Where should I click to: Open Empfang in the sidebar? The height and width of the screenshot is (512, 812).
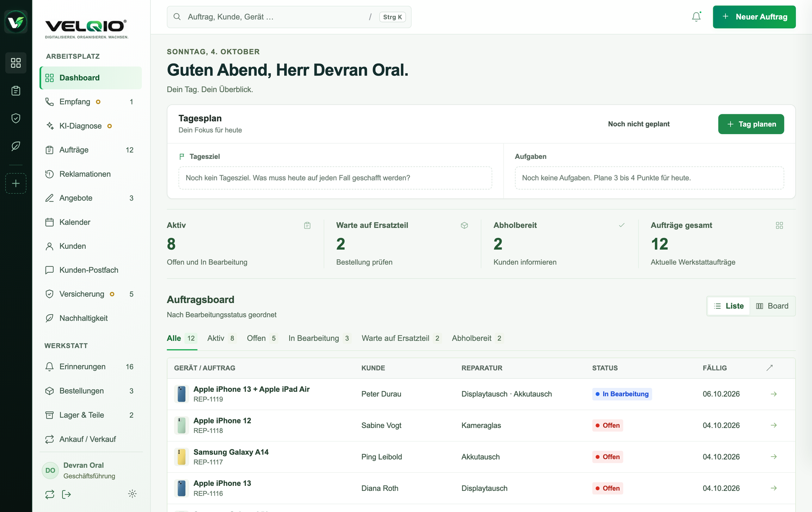[91, 102]
